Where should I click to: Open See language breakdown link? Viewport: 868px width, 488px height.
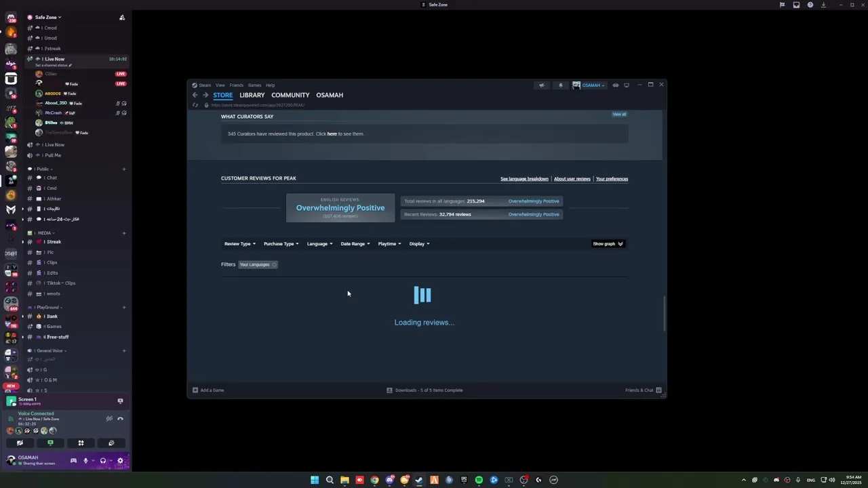(x=524, y=179)
